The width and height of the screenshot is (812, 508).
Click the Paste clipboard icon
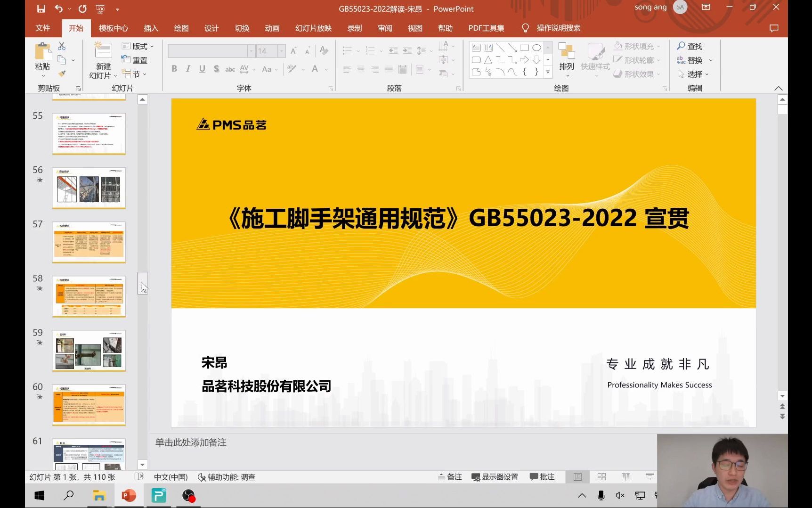43,52
